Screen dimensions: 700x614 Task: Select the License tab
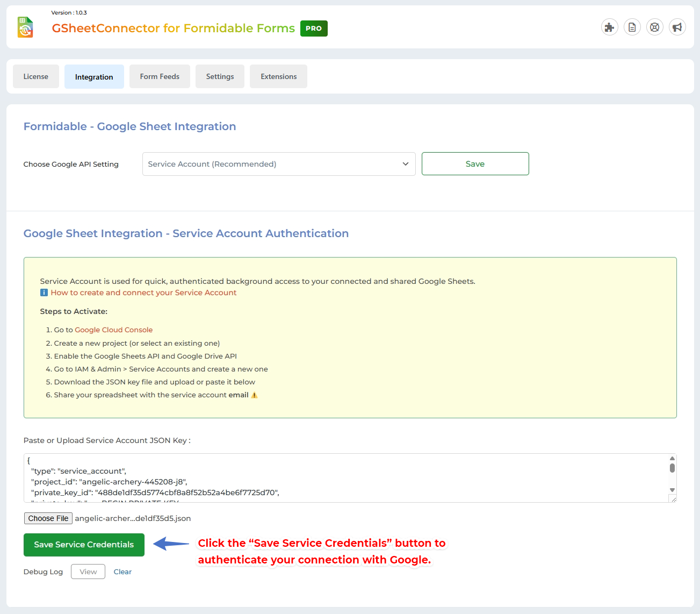[x=35, y=76]
